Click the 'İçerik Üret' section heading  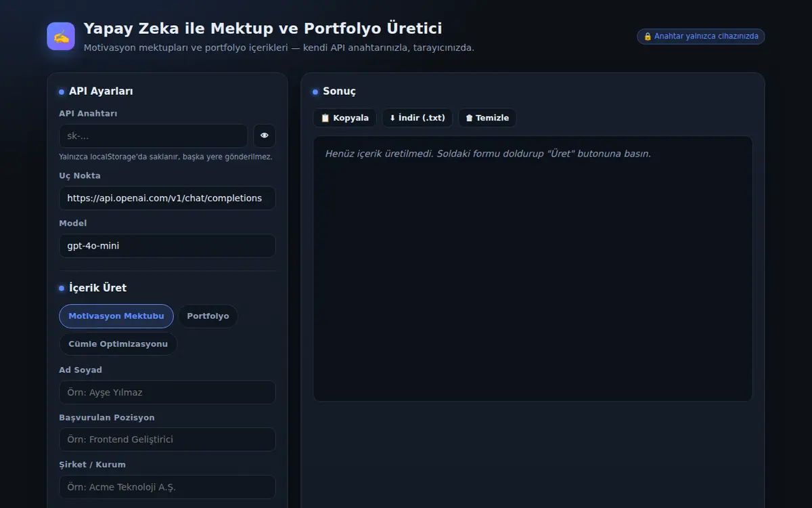pos(97,288)
